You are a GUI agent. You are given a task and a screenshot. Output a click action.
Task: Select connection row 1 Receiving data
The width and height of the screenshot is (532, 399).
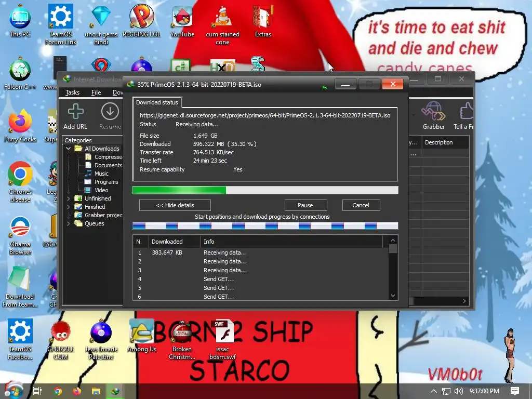pyautogui.click(x=261, y=253)
